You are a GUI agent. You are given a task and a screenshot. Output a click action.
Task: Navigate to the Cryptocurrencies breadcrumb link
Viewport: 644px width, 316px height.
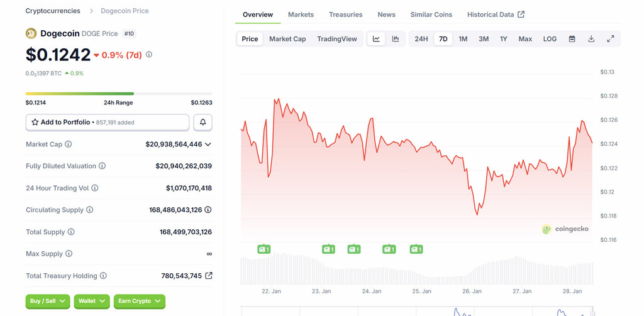click(x=53, y=11)
